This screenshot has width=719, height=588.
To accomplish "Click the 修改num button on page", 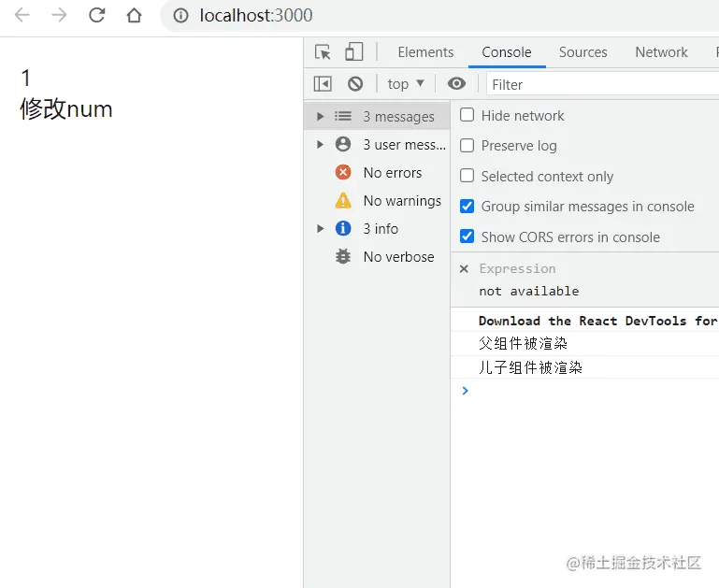I will click(x=66, y=109).
